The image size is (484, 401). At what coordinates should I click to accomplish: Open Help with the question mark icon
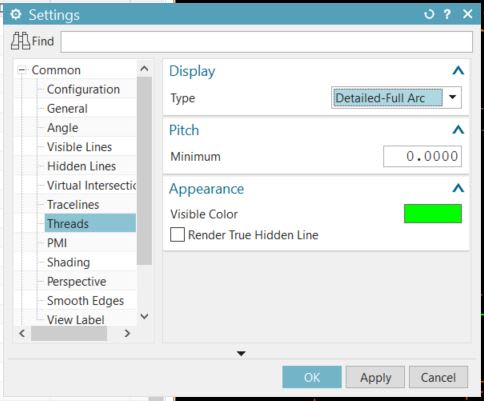447,14
